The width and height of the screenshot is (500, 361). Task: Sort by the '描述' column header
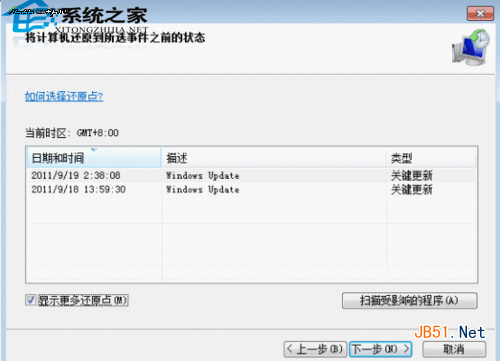pos(274,158)
